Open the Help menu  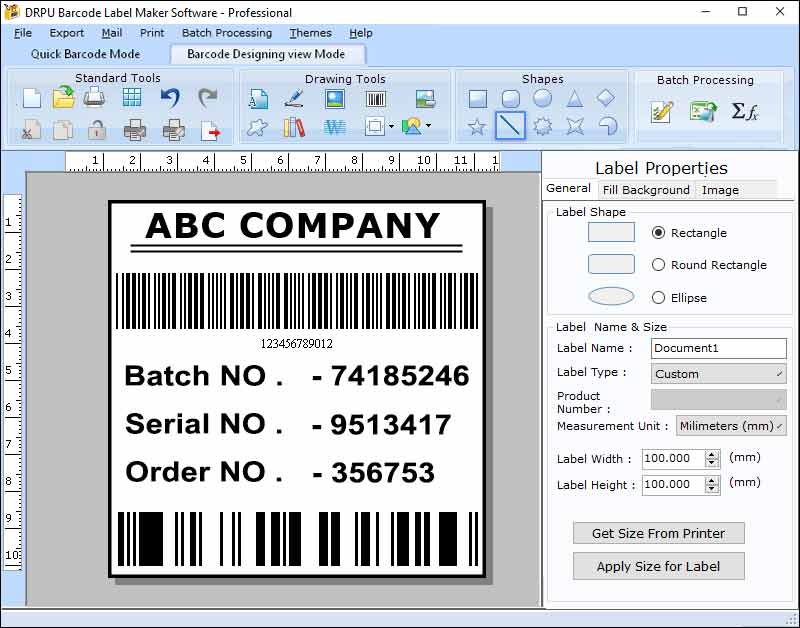[361, 33]
